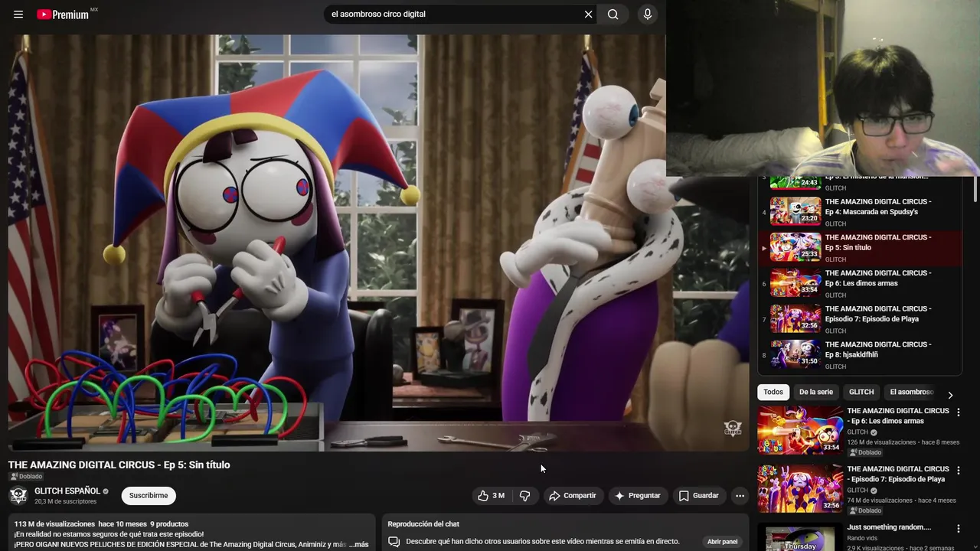The height and width of the screenshot is (551, 980).
Task: Save video with Guardar
Action: pyautogui.click(x=698, y=496)
